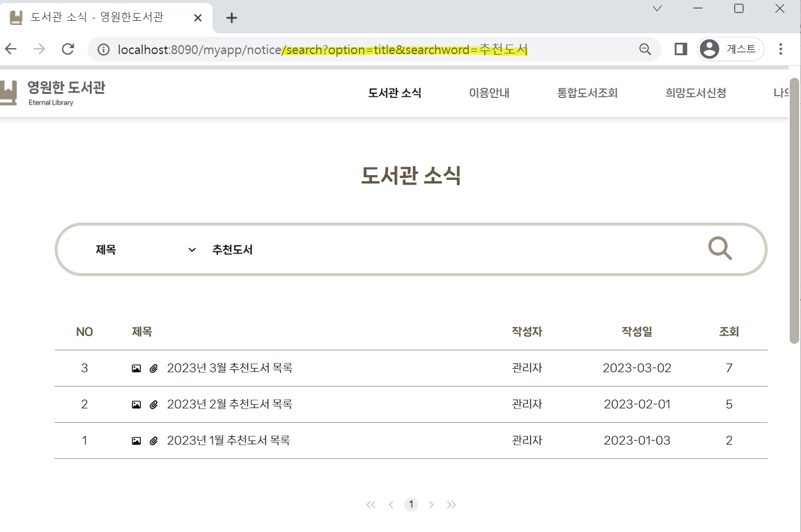Click the NO column header
Viewport: 801px width, 532px height.
84,332
